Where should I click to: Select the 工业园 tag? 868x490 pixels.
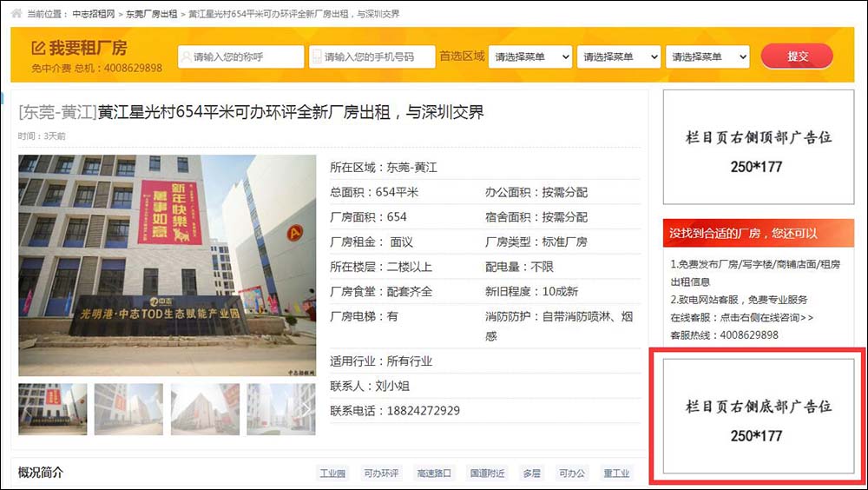tap(332, 473)
